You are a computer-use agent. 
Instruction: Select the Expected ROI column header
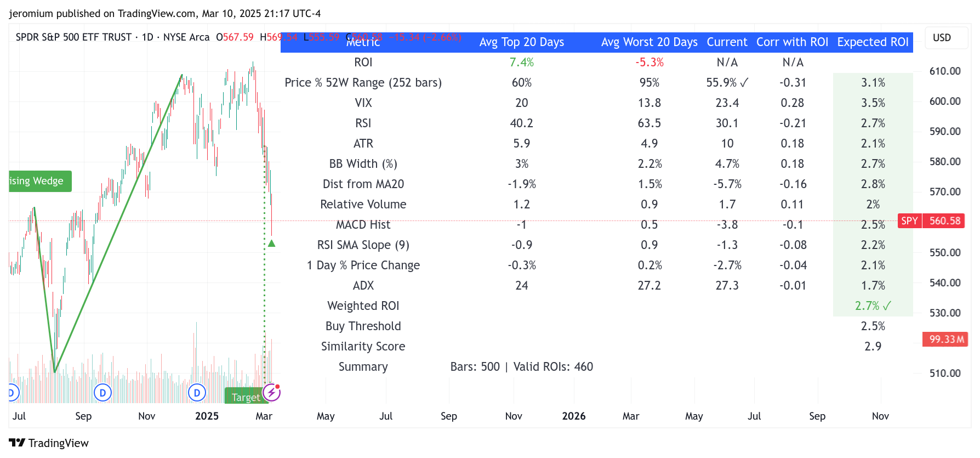pyautogui.click(x=873, y=42)
